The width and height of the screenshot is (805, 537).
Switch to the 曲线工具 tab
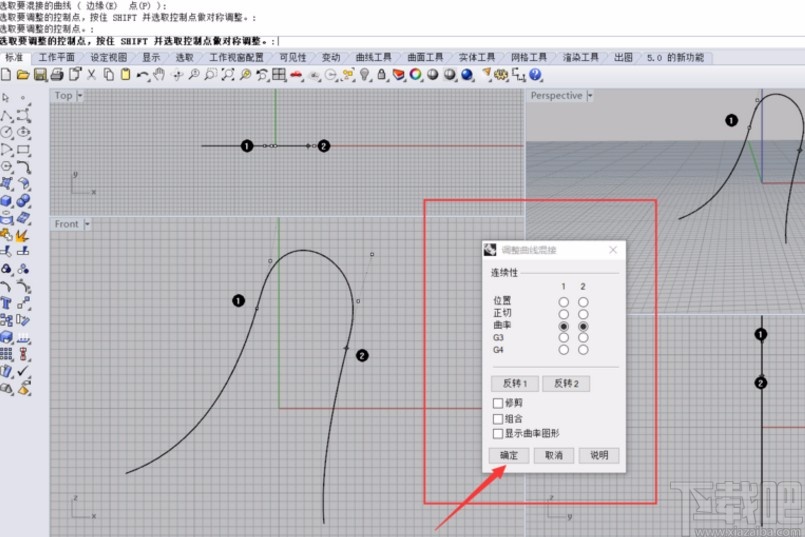(x=373, y=57)
